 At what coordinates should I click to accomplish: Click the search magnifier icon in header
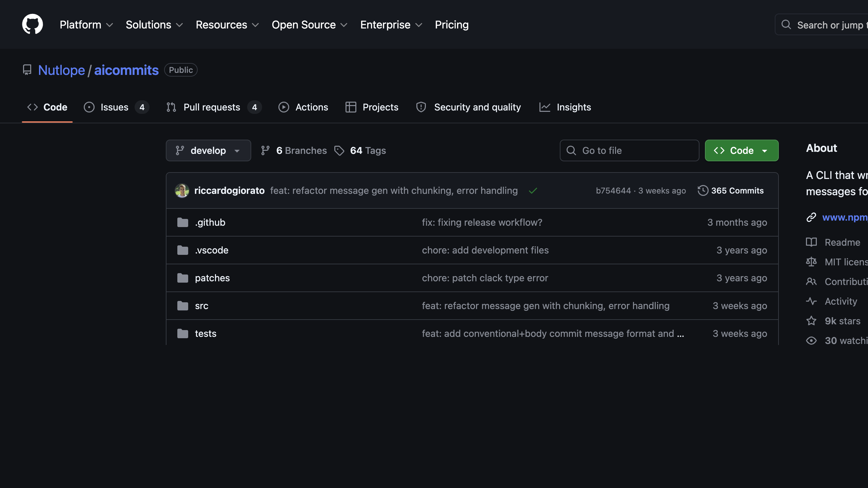pos(786,24)
